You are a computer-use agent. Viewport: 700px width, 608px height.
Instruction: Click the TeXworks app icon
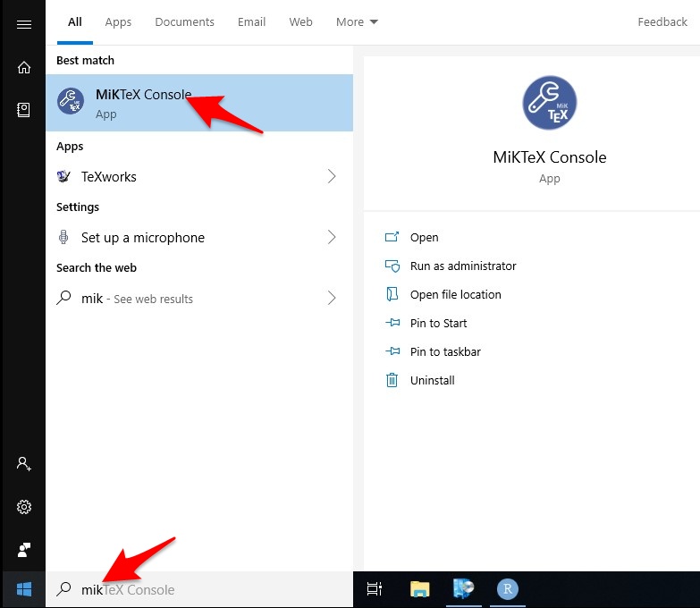point(63,176)
